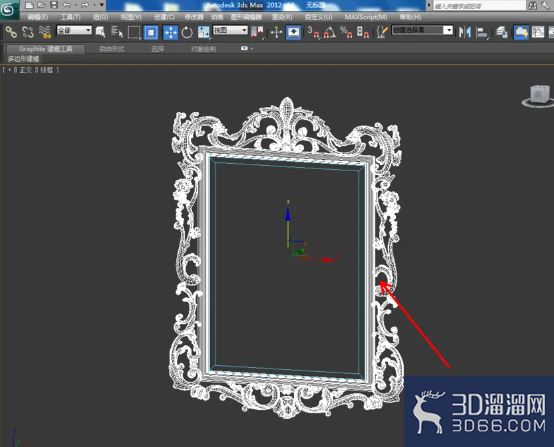
Task: Expand the 多边形建模 panel
Action: tap(23, 59)
